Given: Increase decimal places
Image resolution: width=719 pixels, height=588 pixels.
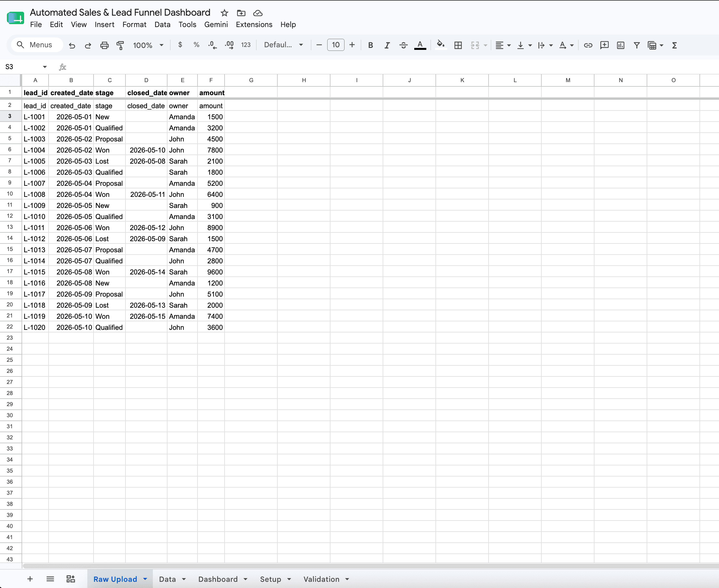Looking at the screenshot, I should click(229, 45).
